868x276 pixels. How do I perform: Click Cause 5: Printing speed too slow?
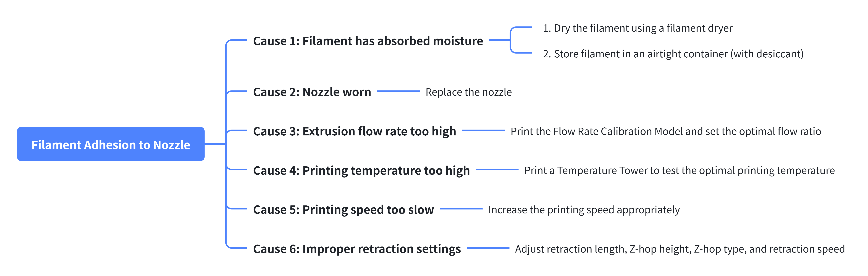tap(343, 210)
